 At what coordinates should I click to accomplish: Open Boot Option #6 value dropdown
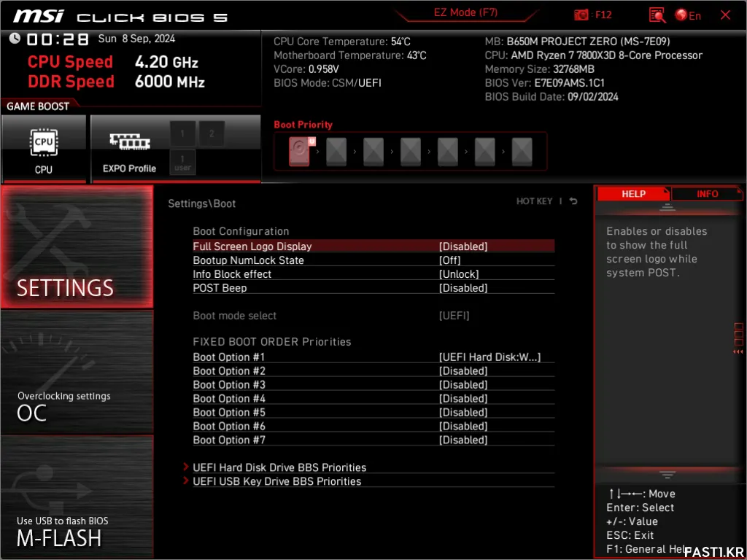pos(463,426)
